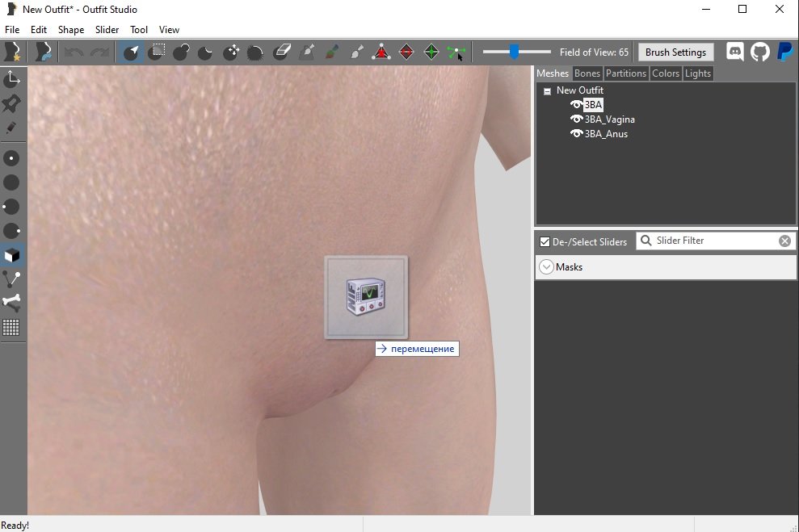Collapse the New Outfit tree node
The width and height of the screenshot is (799, 532).
pyautogui.click(x=547, y=91)
